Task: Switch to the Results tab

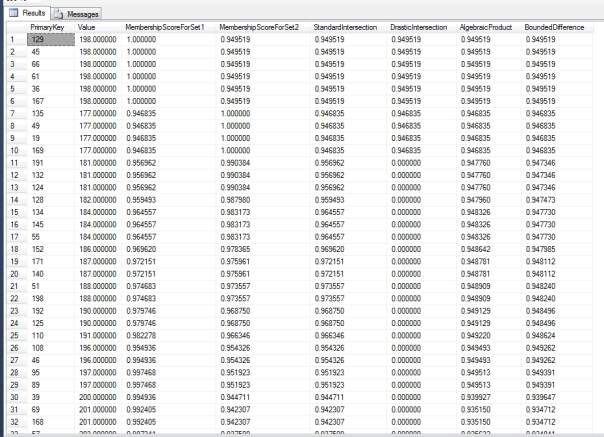Action: click(27, 13)
